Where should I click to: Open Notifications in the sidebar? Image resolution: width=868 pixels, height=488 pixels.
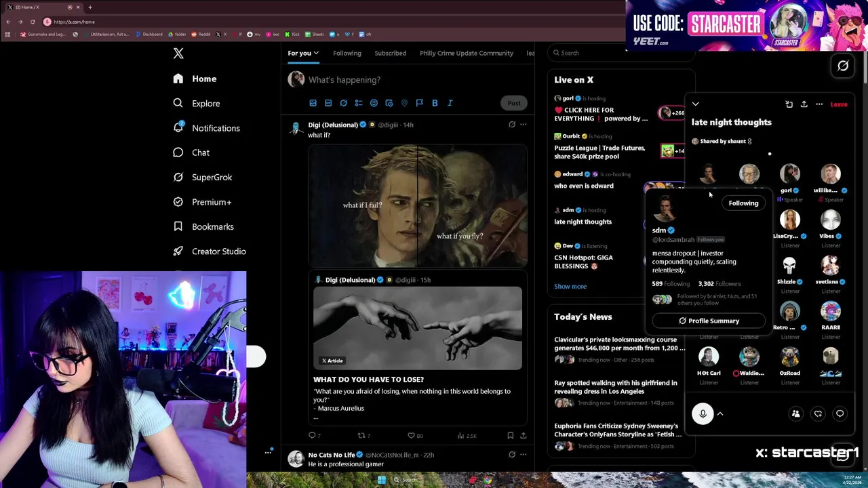click(x=206, y=128)
